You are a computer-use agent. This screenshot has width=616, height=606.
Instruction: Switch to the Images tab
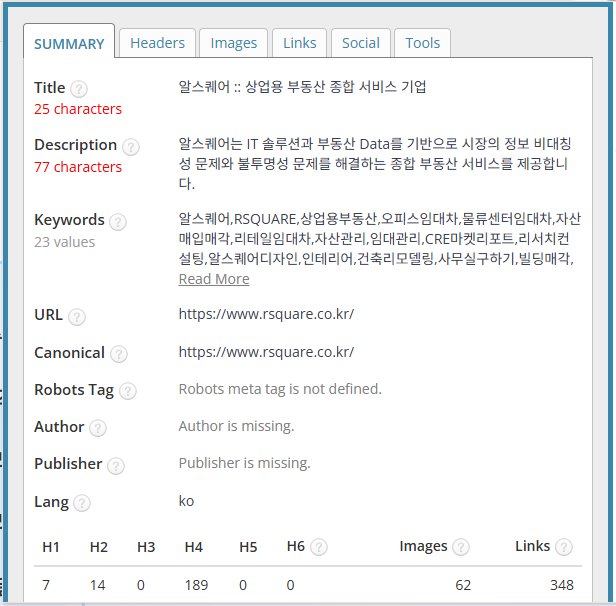coord(233,43)
